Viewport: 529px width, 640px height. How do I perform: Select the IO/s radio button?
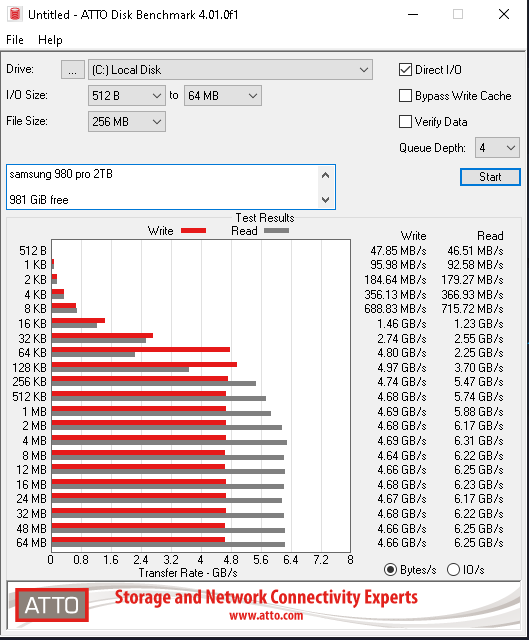pyautogui.click(x=453, y=569)
